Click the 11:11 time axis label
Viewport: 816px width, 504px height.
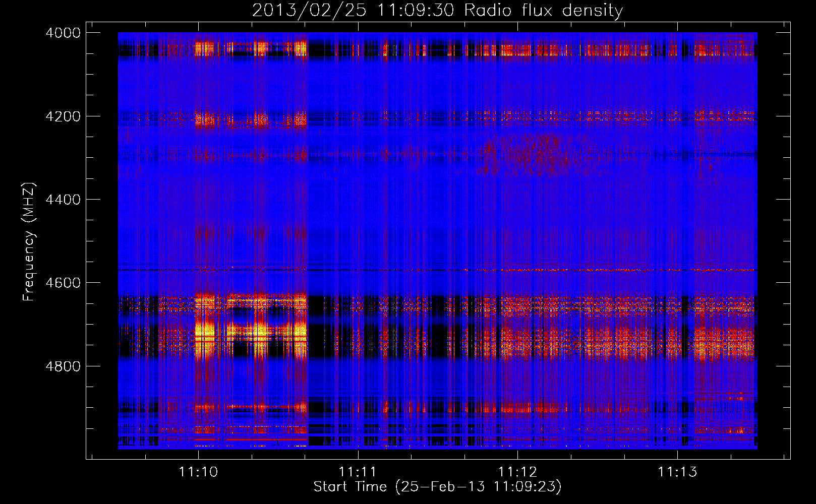click(x=358, y=472)
